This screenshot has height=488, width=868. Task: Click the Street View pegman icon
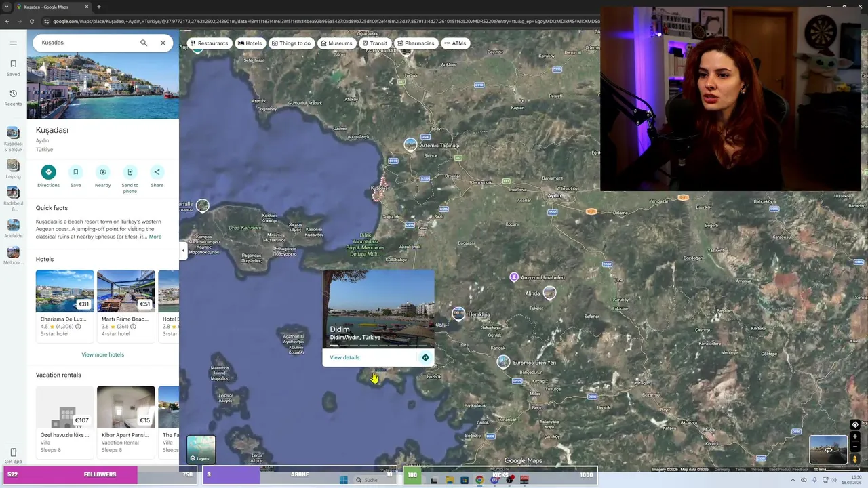click(855, 459)
